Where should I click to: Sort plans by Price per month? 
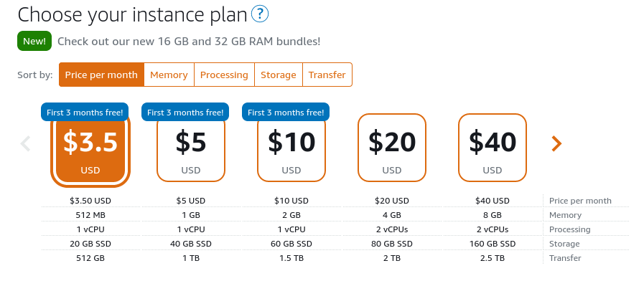point(101,75)
